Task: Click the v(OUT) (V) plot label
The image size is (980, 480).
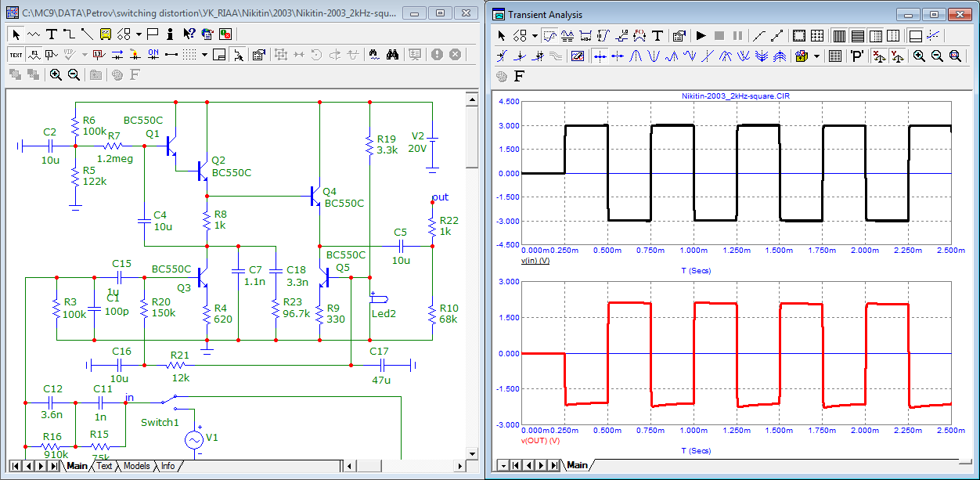Action: coord(540,441)
